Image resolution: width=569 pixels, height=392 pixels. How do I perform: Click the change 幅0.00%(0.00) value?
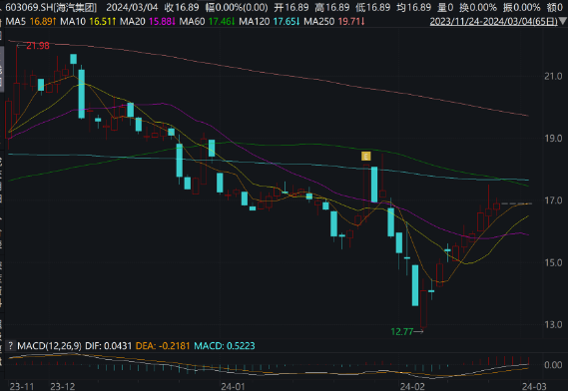[237, 7]
